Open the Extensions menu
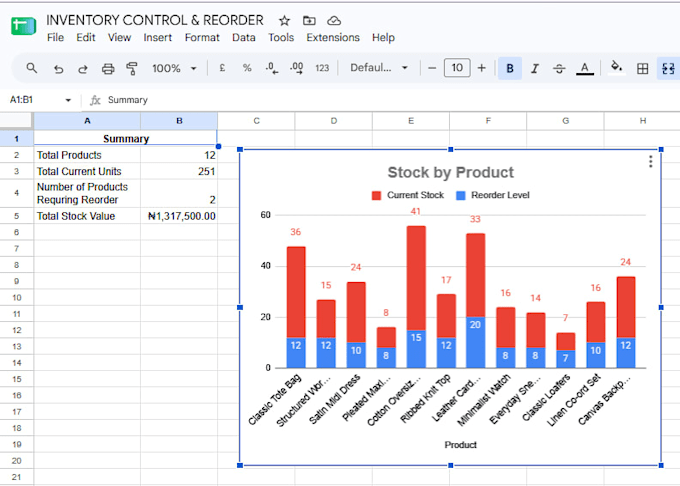Image resolution: width=680 pixels, height=486 pixels. coord(333,38)
